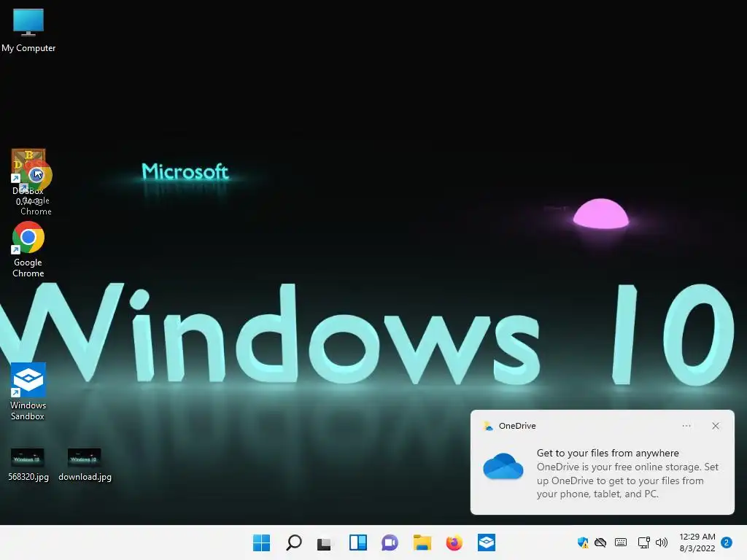This screenshot has height=560, width=747.
Task: Open File Explorer from the taskbar
Action: [422, 542]
